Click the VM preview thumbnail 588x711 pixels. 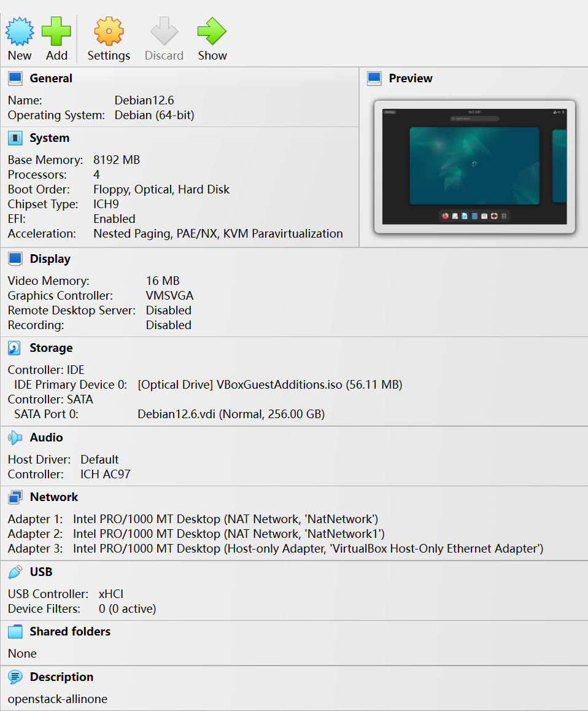[x=474, y=166]
